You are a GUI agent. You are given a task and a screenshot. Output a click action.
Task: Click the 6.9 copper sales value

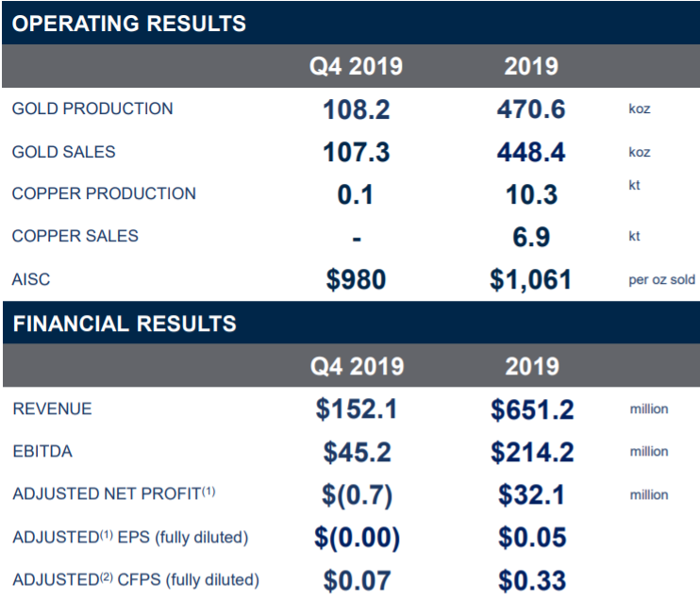pos(531,237)
